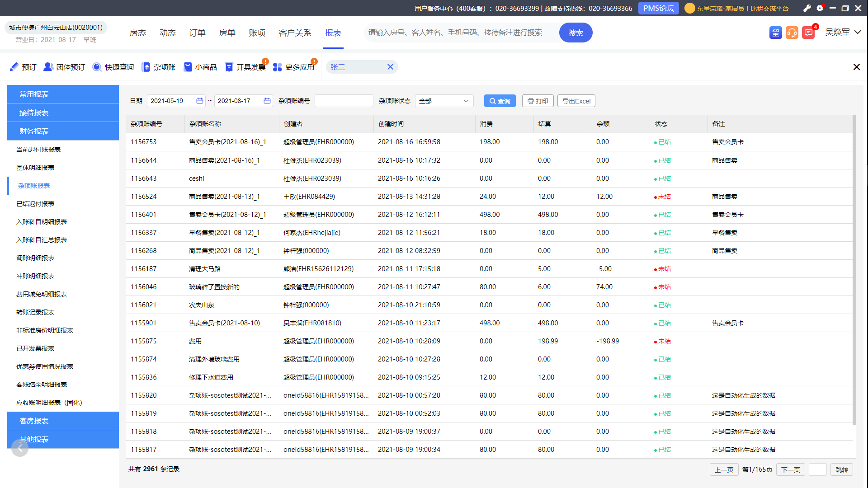Click the 打印 print button

point(538,101)
